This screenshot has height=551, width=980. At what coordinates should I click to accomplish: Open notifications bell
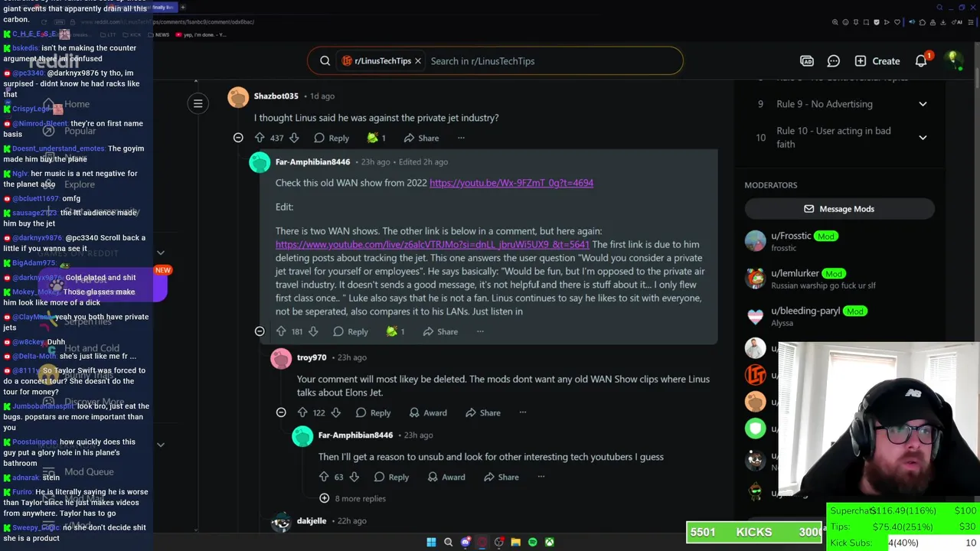pos(921,61)
